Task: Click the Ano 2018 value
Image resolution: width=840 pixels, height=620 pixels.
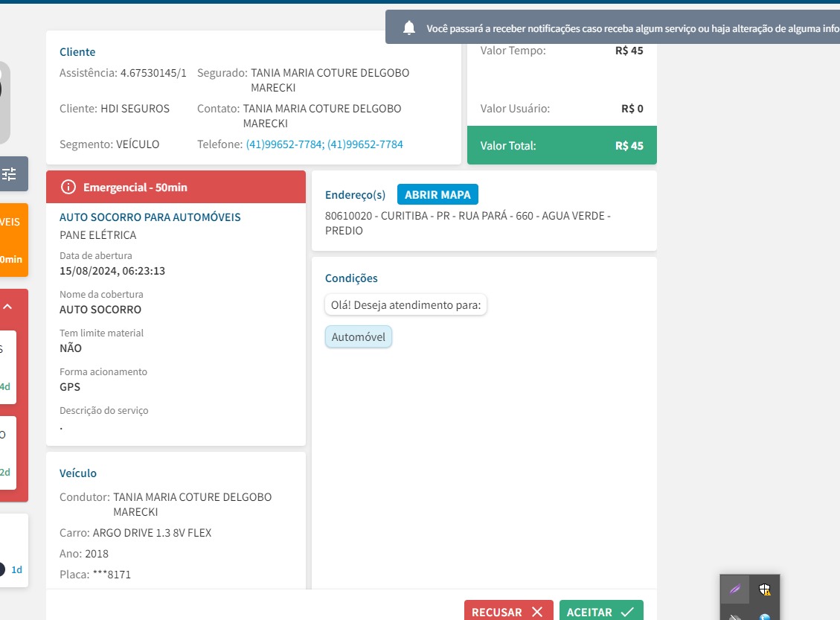Action: point(97,554)
